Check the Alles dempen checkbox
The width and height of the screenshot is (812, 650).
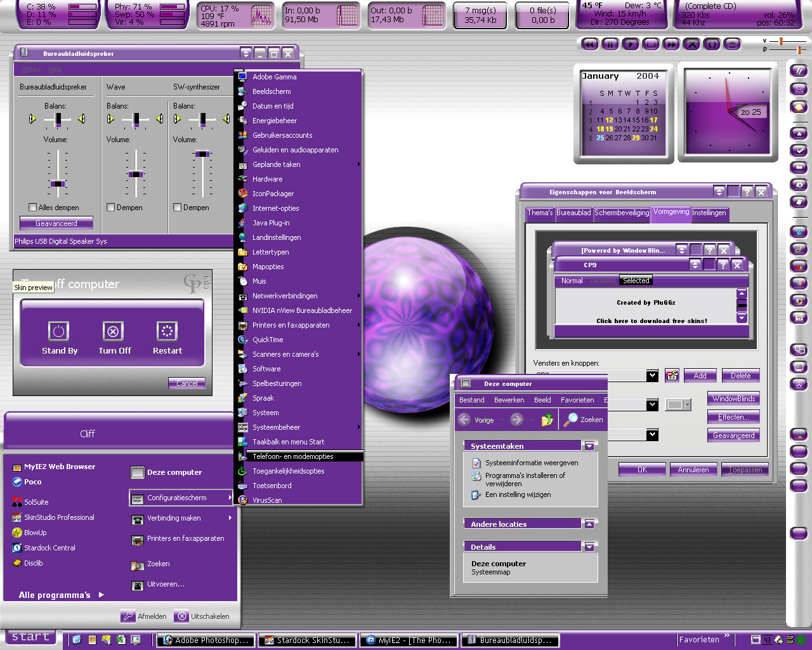33,208
